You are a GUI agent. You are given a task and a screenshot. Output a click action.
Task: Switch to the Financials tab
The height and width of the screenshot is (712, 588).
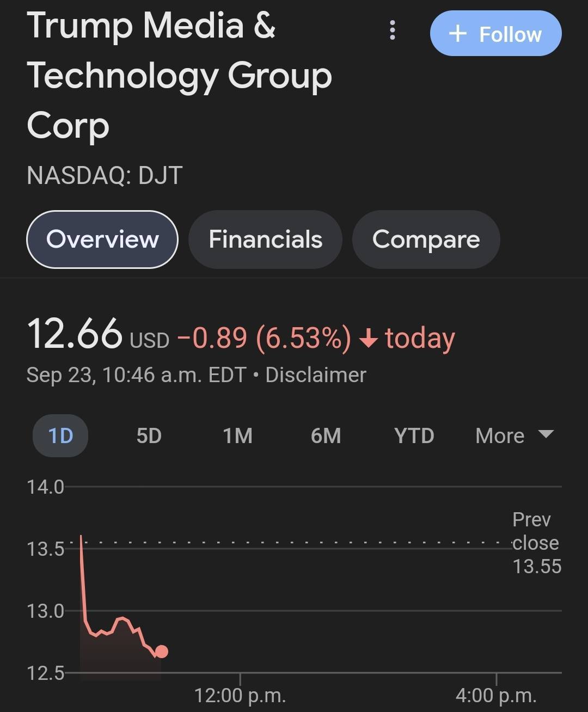click(265, 240)
